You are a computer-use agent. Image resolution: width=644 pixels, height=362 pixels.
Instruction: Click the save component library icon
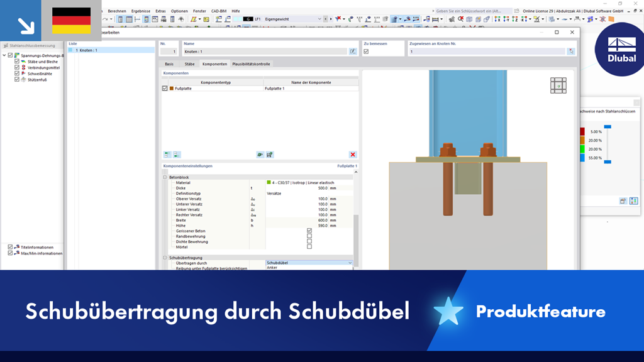269,153
